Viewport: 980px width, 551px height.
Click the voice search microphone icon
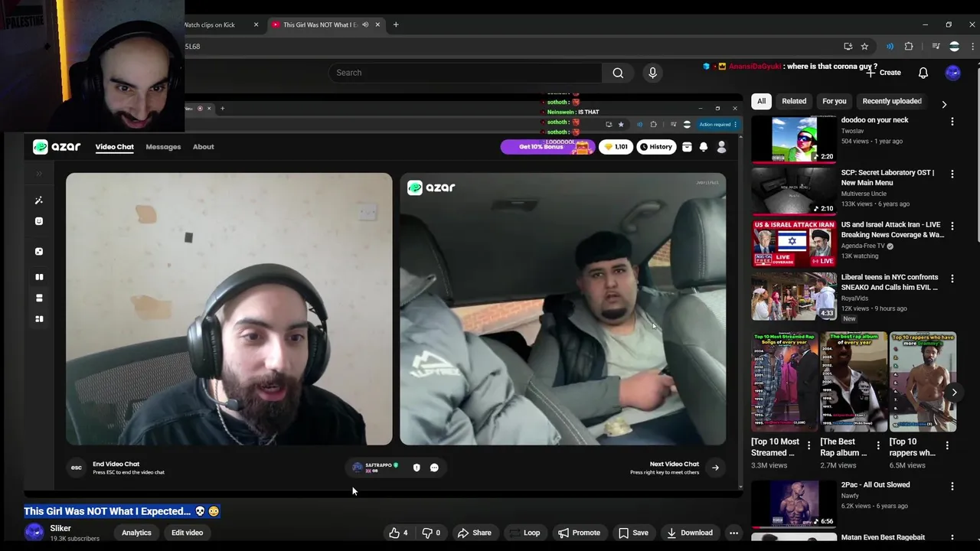[652, 73]
